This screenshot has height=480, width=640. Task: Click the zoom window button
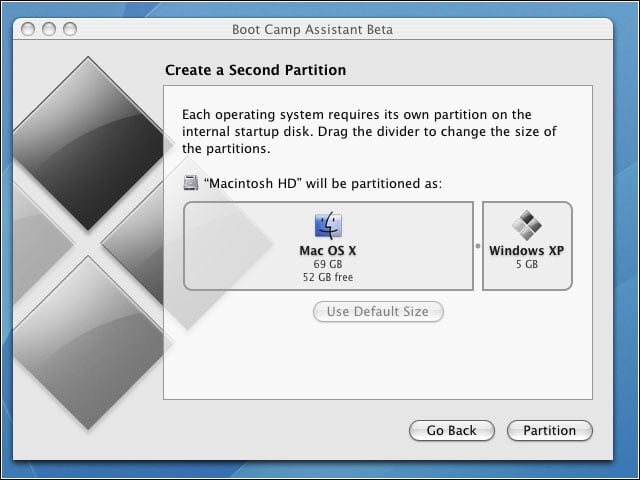70,29
